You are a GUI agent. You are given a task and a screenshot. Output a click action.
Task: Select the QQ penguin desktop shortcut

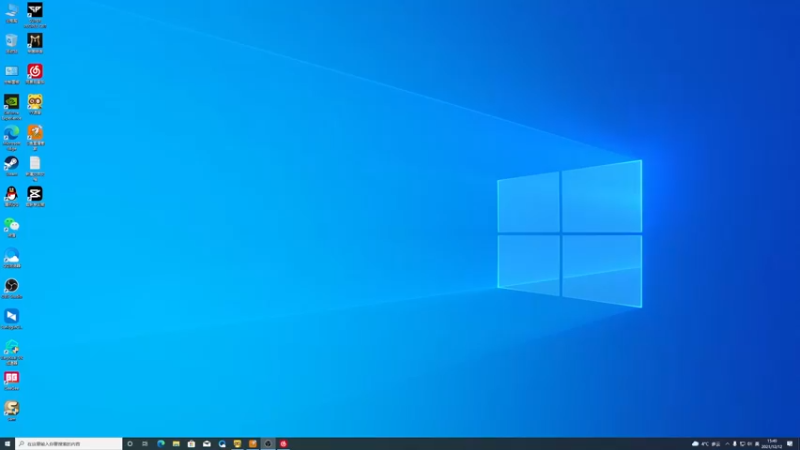[x=12, y=196]
